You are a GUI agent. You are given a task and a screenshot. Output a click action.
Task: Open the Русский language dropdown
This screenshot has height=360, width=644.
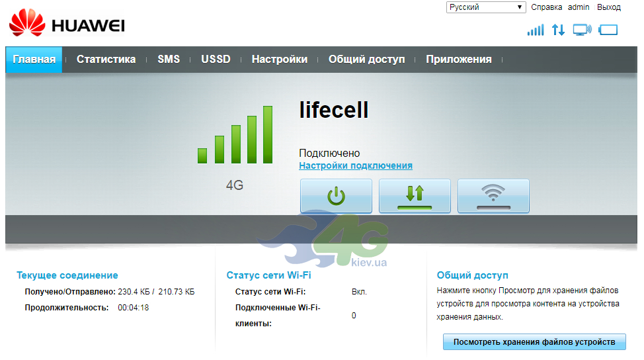486,7
